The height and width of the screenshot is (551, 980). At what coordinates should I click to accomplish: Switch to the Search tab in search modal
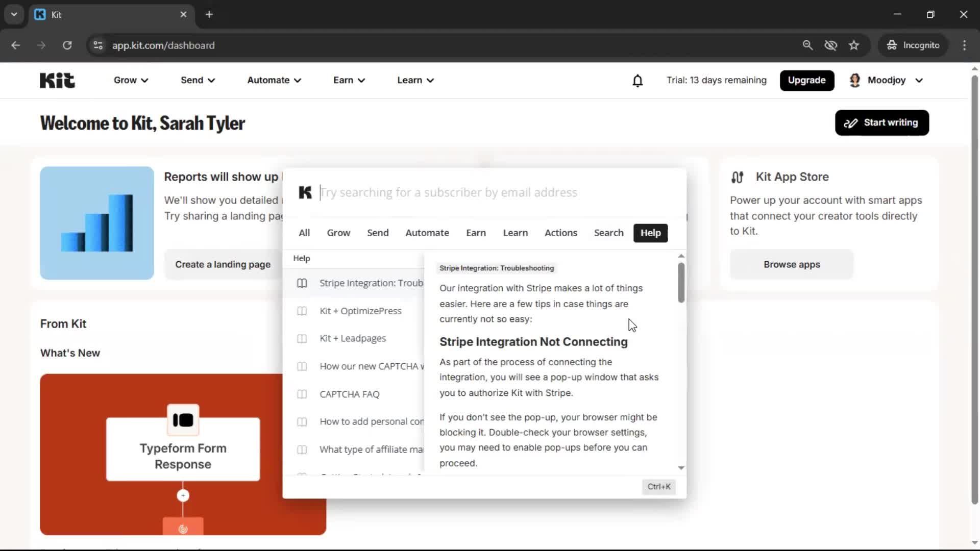coord(608,233)
